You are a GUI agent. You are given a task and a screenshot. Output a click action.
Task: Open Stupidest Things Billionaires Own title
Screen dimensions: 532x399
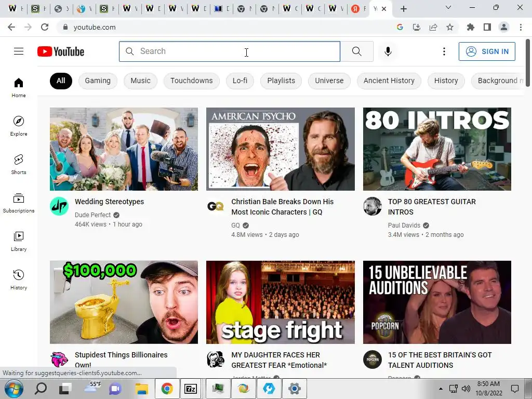(121, 360)
